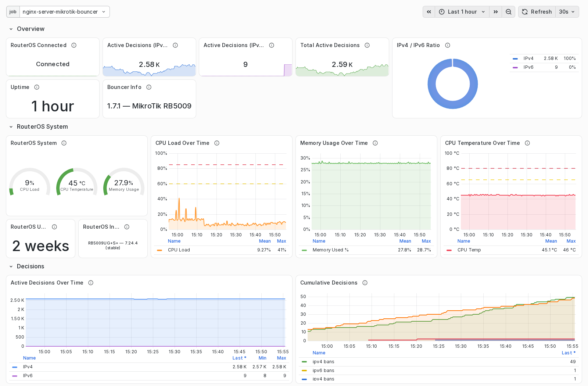Shift time range backward with double-left arrow
Viewport: 588px width, 386px height.
pos(429,12)
